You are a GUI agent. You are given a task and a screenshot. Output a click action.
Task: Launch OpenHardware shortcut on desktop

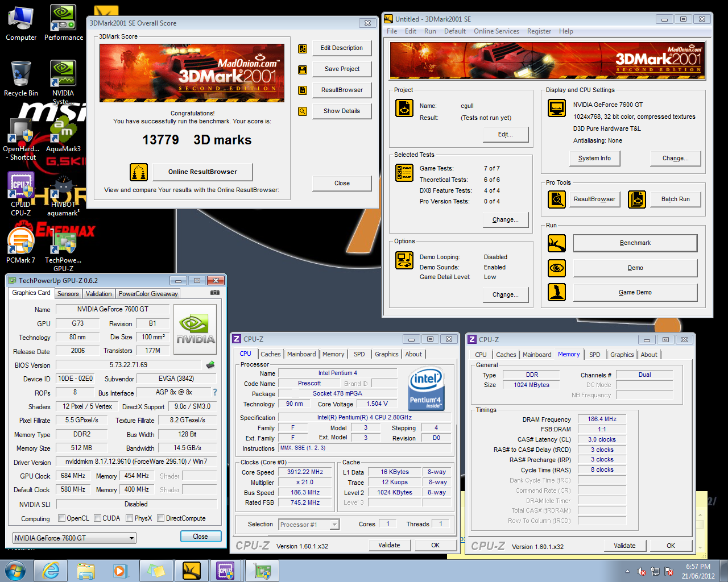point(21,139)
